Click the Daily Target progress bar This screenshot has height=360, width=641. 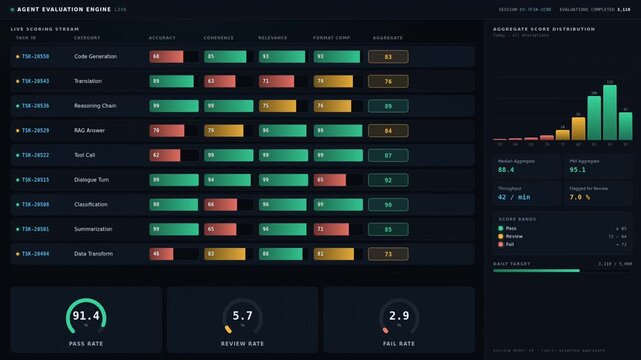point(562,271)
